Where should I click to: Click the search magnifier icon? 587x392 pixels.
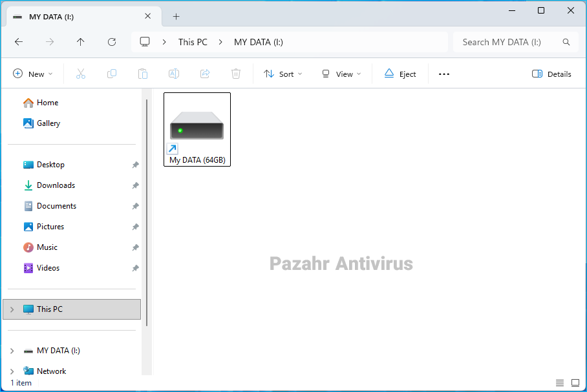pyautogui.click(x=566, y=42)
